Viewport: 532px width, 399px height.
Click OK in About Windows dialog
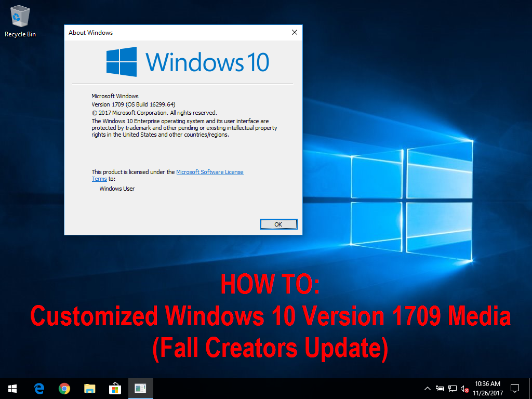278,224
